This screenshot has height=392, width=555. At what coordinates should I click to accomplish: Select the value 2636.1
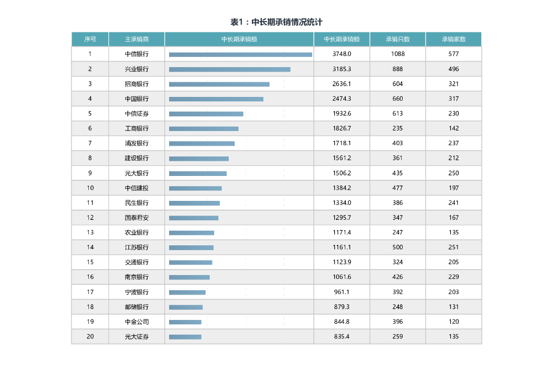[341, 84]
